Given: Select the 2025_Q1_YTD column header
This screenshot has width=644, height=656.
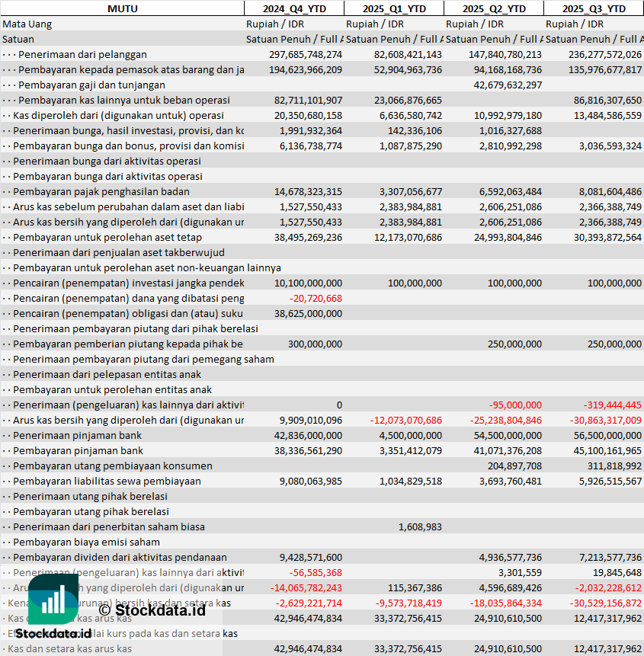Looking at the screenshot, I should coord(393,8).
